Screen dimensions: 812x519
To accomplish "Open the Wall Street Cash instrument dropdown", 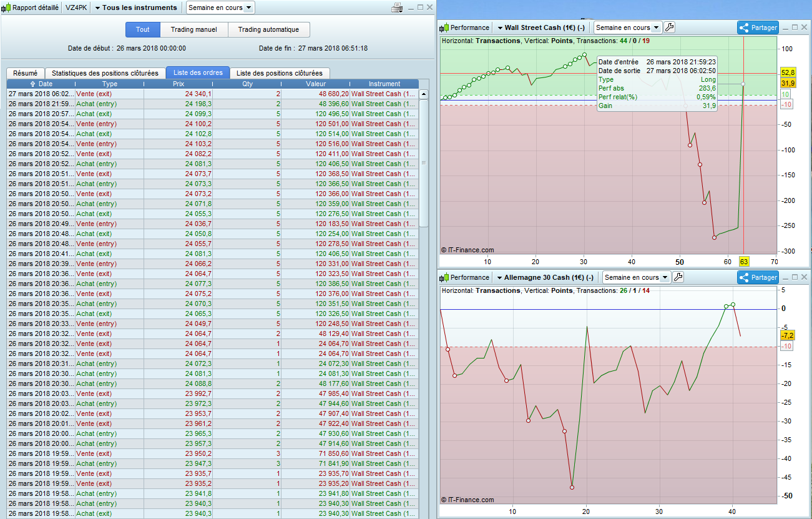I will [541, 27].
